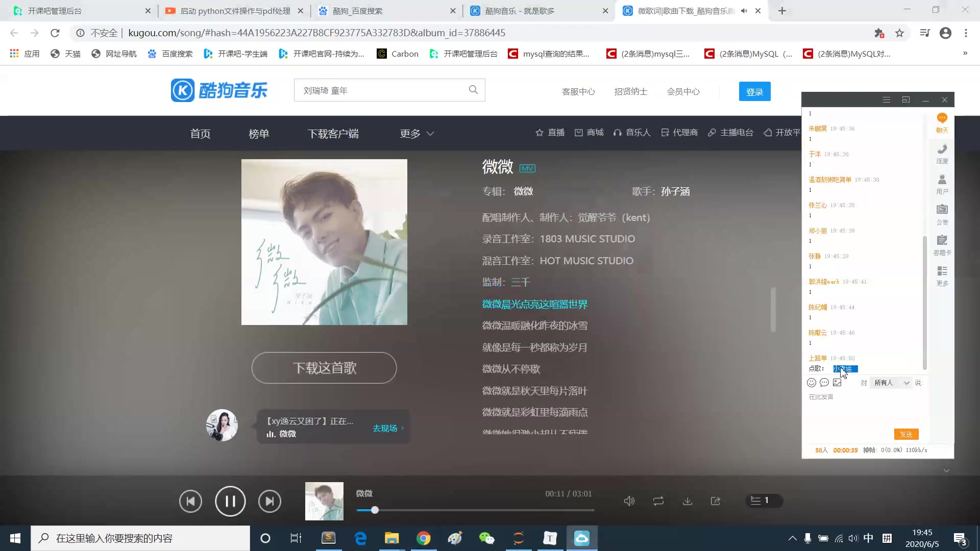
Task: Expand the bookmarks overflow chevron
Action: [x=965, y=53]
